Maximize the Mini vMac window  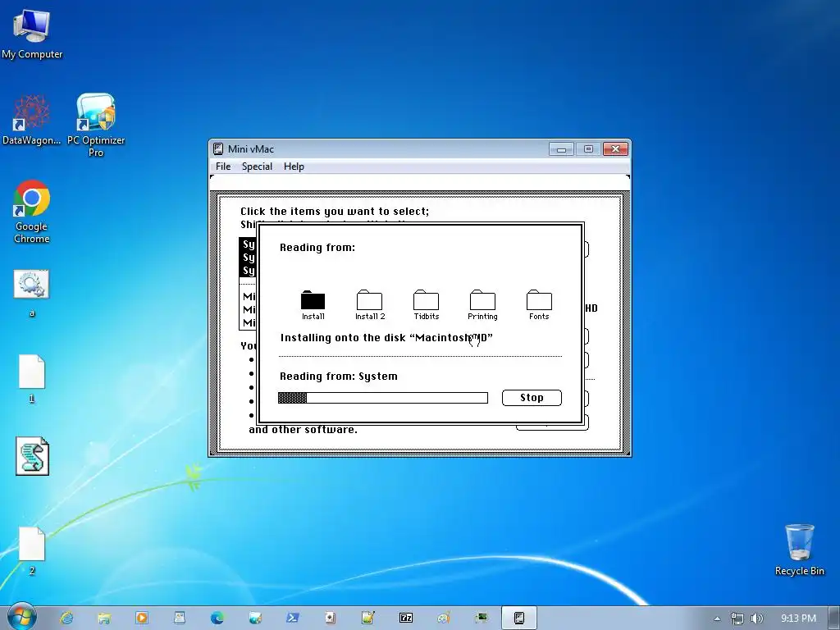pos(588,149)
